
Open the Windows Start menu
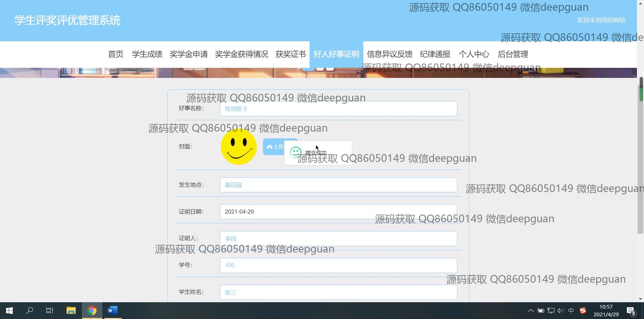tap(9, 311)
